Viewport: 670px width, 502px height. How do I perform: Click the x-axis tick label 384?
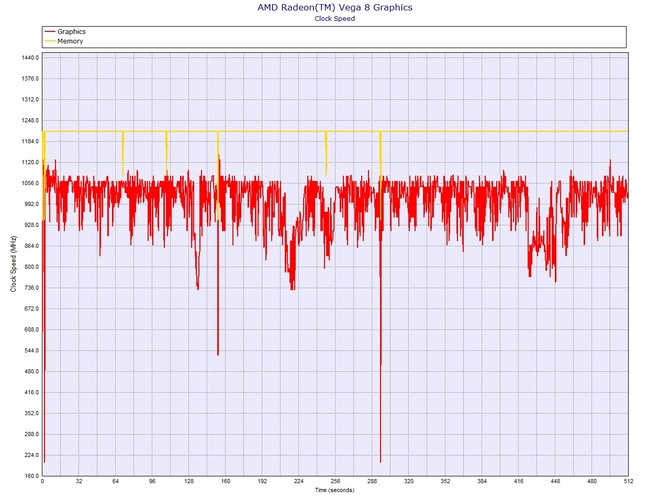[482, 481]
